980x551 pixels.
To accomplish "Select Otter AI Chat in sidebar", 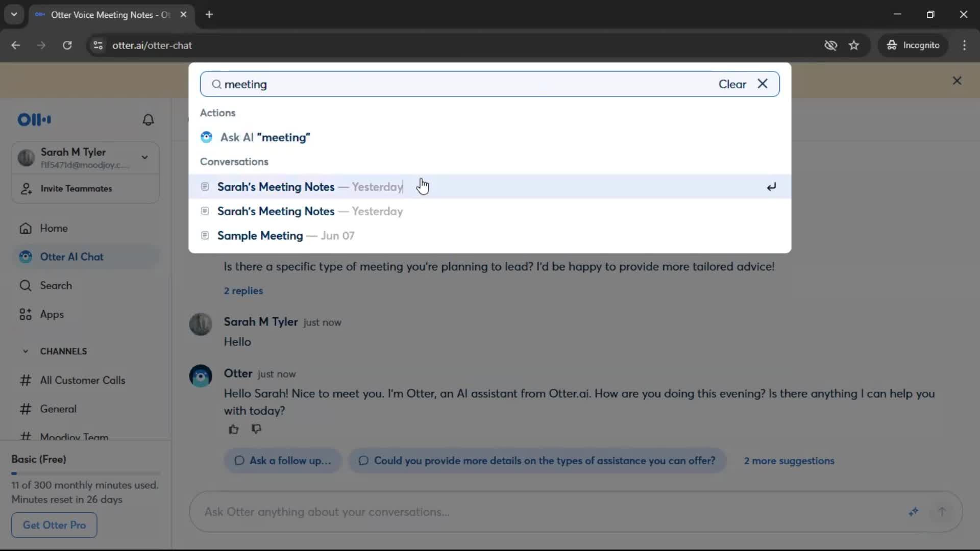I will click(x=85, y=257).
